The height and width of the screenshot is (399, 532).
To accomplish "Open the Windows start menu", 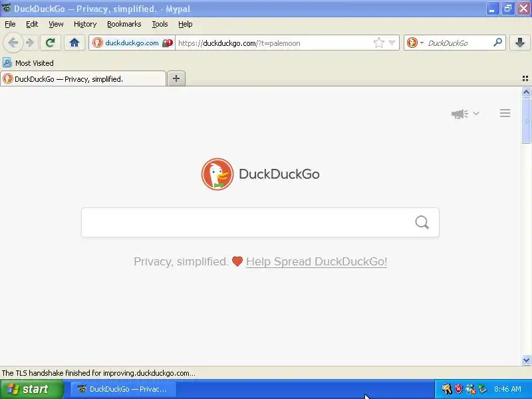I will 31,389.
